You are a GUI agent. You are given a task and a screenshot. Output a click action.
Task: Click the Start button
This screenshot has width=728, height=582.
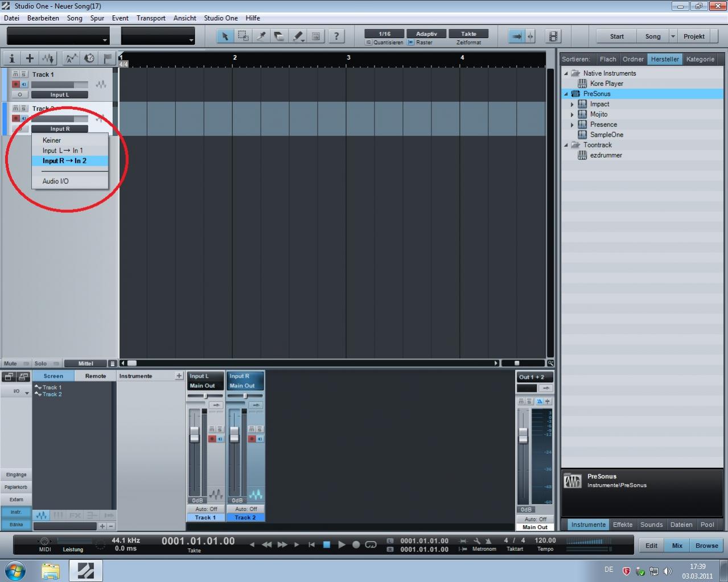tap(616, 36)
